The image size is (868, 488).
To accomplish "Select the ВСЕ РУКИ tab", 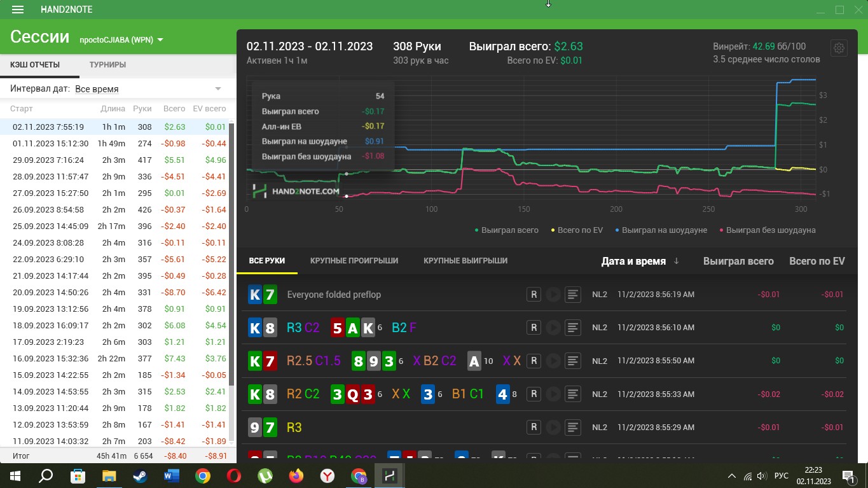I will pyautogui.click(x=267, y=261).
